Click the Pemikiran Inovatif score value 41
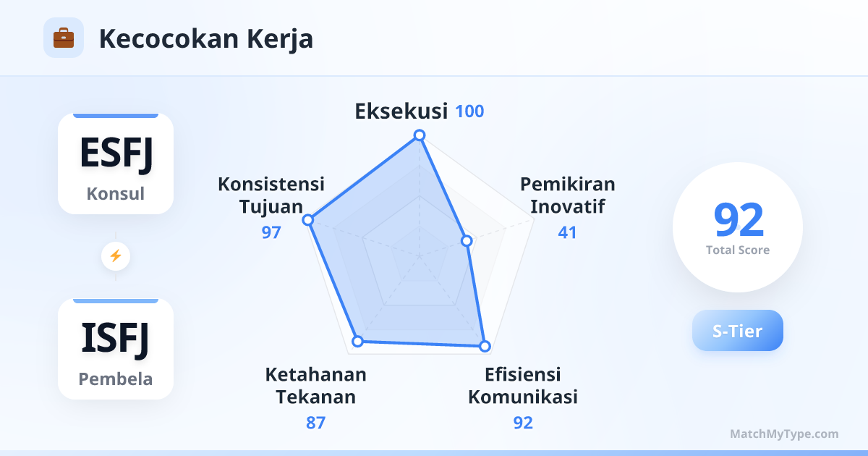 pyautogui.click(x=567, y=232)
